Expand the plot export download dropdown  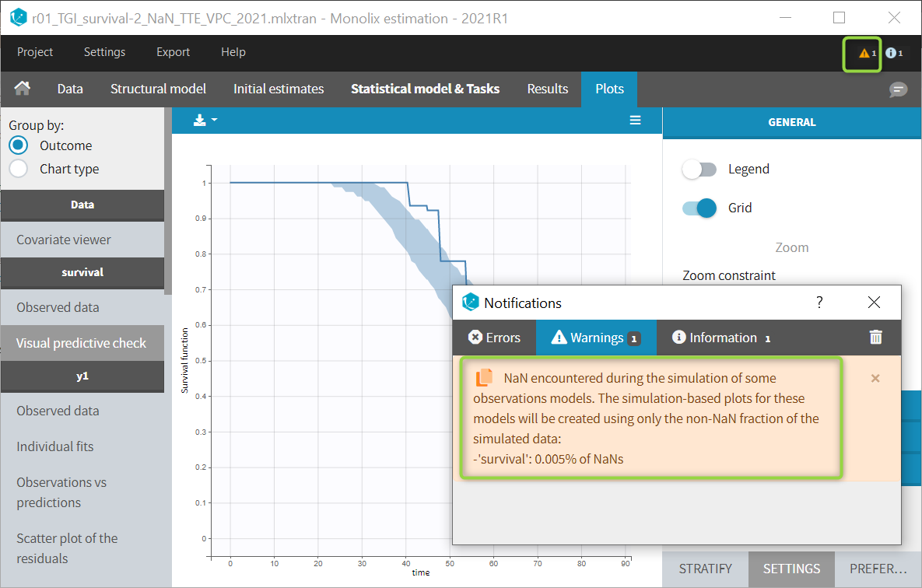tap(205, 120)
